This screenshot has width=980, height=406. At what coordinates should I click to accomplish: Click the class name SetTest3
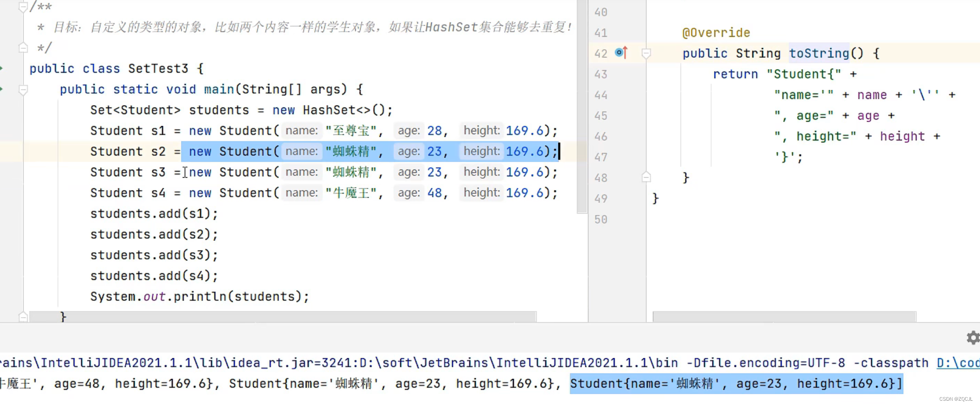point(158,69)
